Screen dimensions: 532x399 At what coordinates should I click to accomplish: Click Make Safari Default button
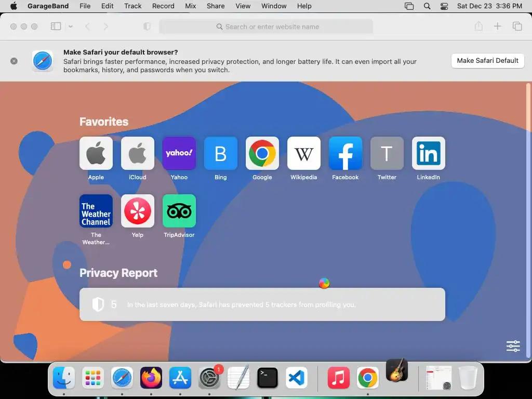(x=487, y=61)
